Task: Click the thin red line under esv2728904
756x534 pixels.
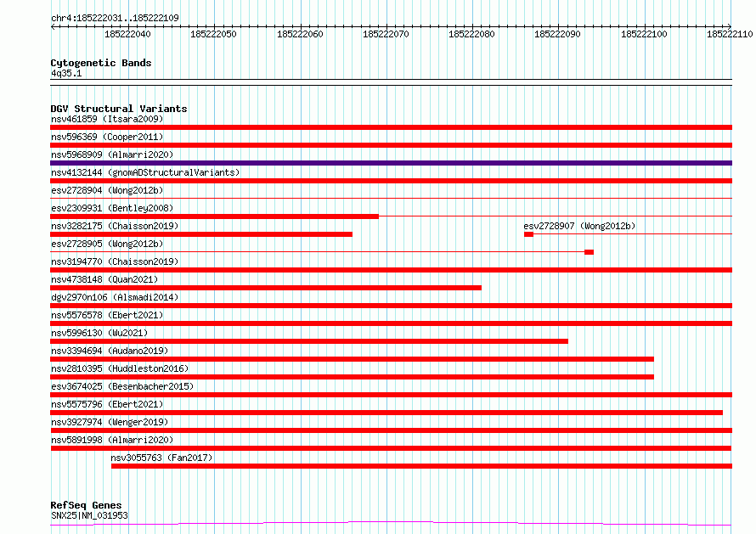Action: point(391,199)
